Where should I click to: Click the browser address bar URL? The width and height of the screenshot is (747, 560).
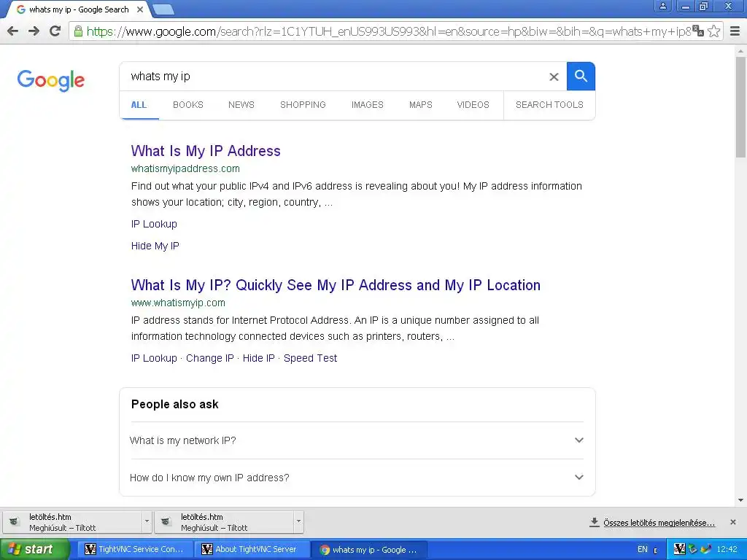[x=388, y=31]
